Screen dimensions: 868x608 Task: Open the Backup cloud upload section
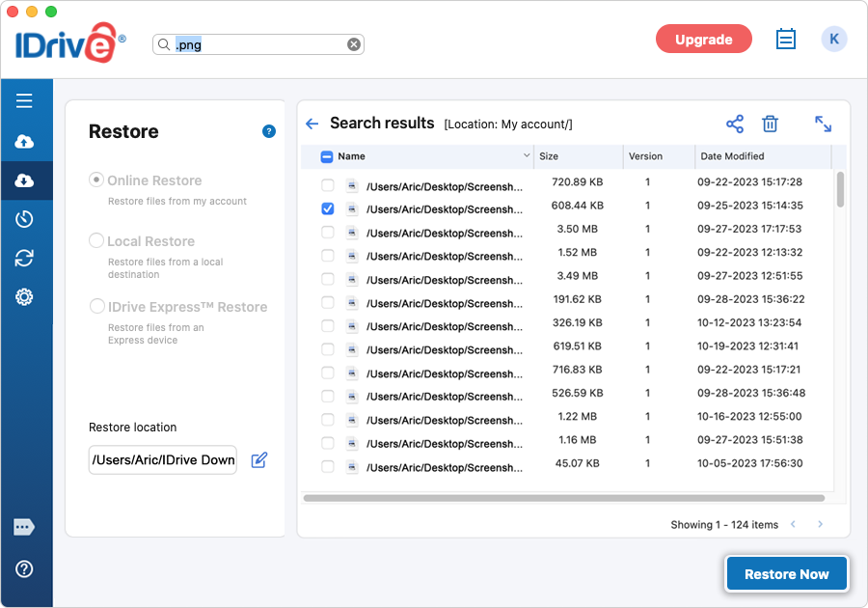(x=24, y=142)
